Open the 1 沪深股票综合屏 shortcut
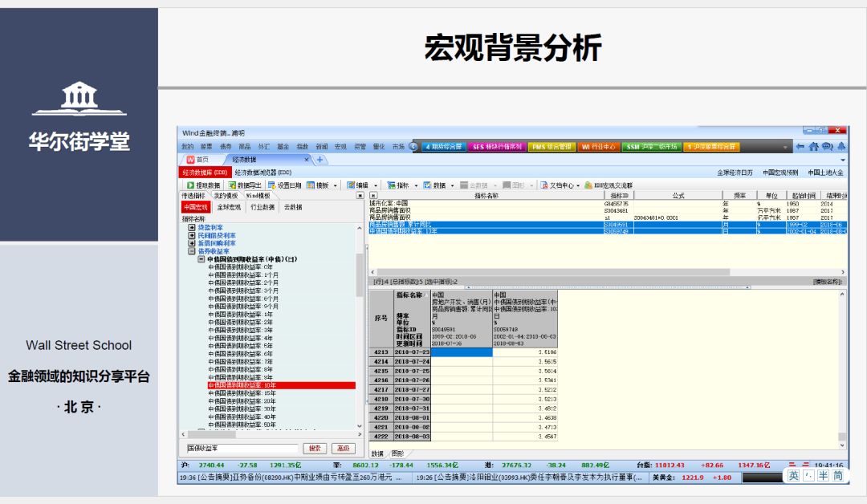The image size is (867, 504). point(711,147)
